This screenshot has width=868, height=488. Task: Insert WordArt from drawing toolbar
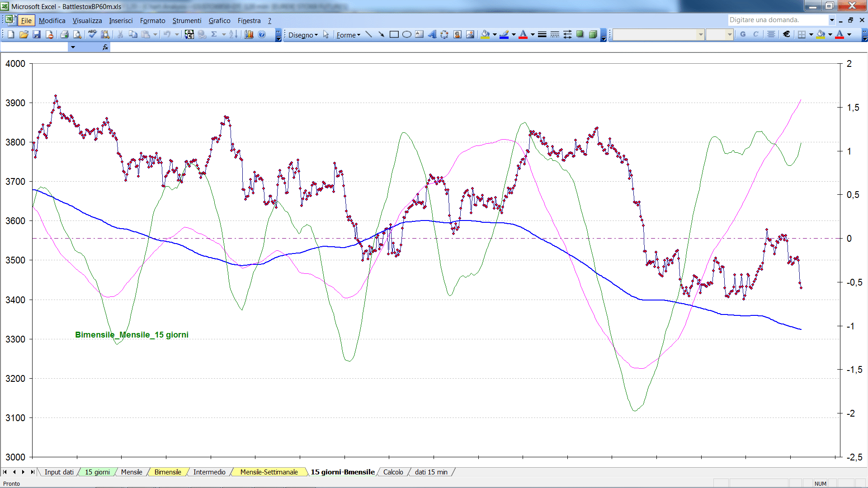point(432,34)
